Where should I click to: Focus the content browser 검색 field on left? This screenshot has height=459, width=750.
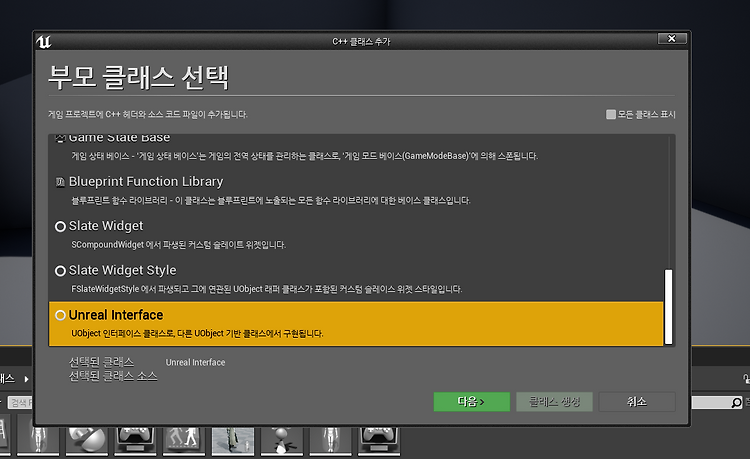click(x=20, y=403)
